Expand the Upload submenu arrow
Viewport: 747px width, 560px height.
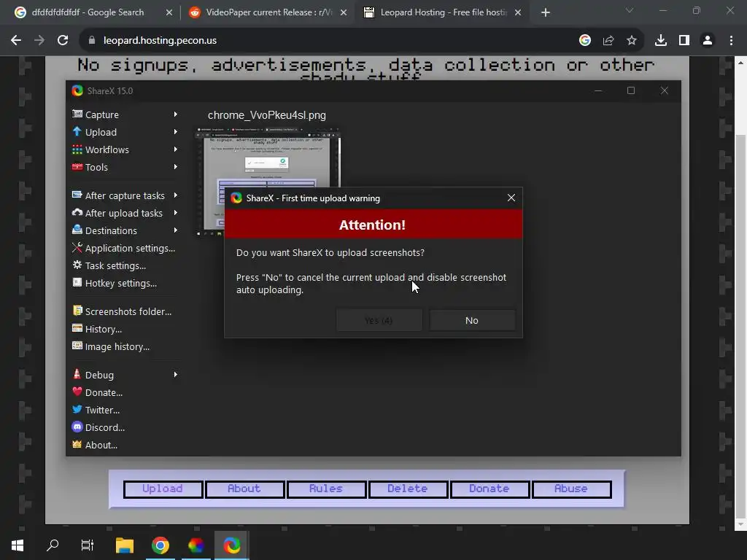[x=176, y=132]
